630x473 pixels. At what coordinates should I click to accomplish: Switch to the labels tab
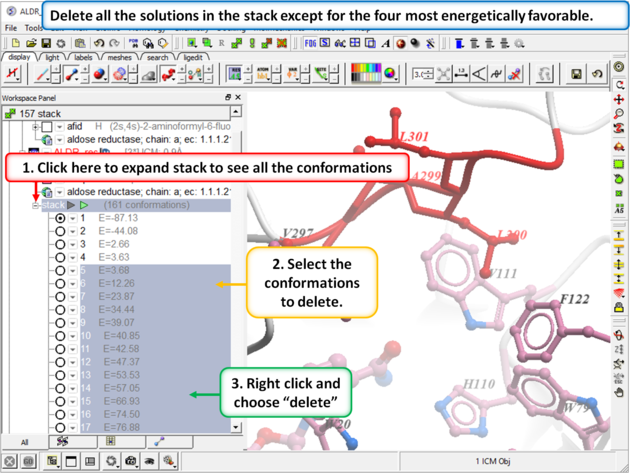tap(83, 57)
